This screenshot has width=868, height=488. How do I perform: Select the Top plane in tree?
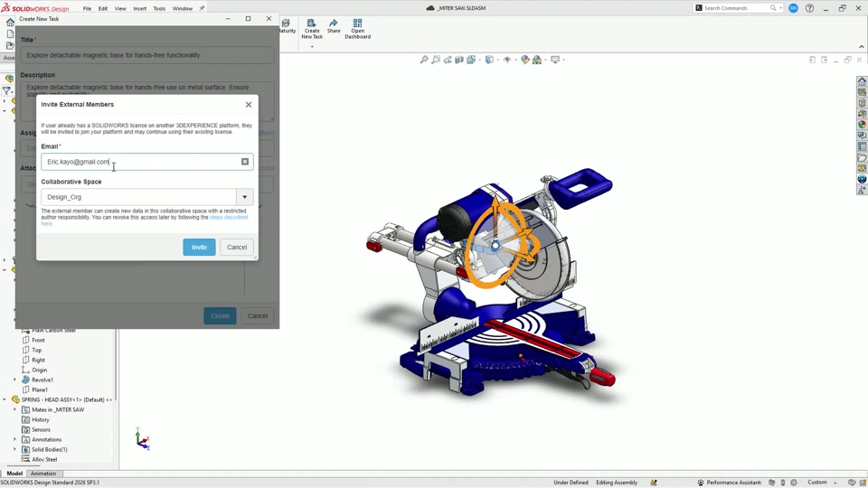pyautogui.click(x=36, y=351)
